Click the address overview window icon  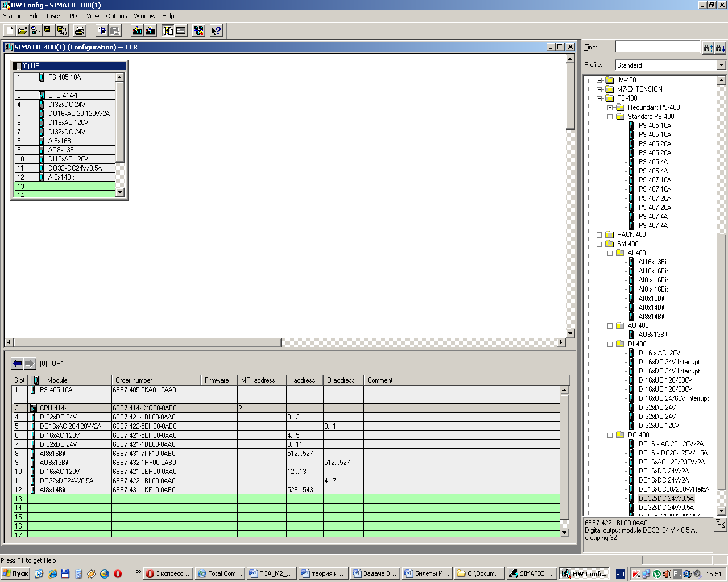pos(181,31)
